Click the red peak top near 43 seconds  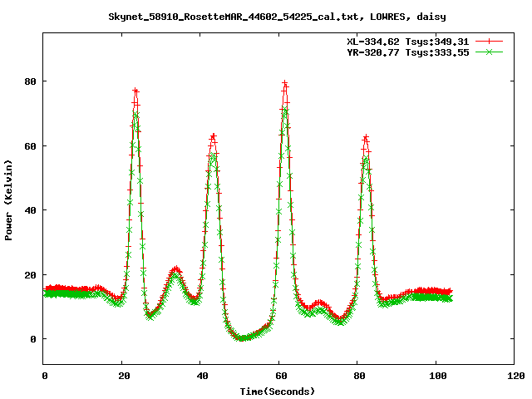(213, 136)
